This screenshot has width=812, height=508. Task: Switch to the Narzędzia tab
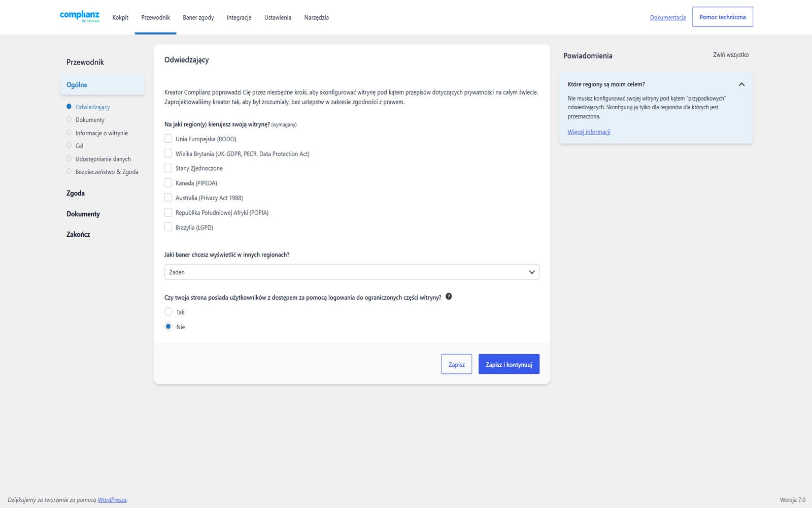(317, 17)
